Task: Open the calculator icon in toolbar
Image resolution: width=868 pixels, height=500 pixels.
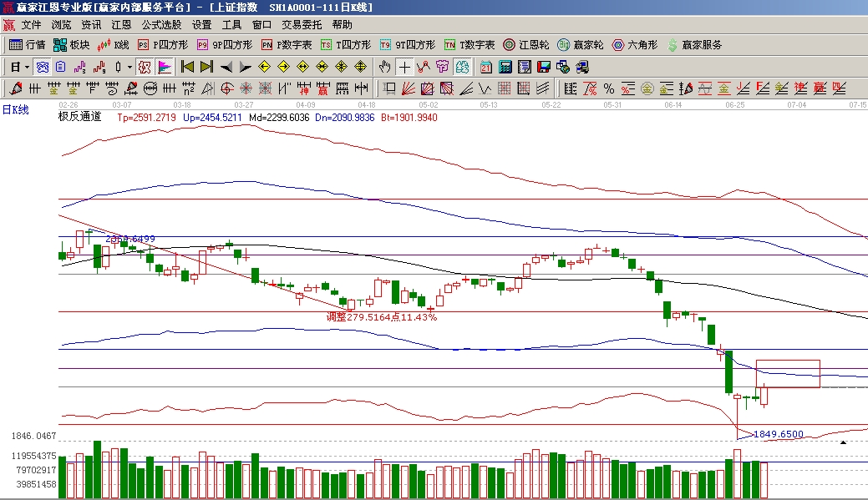Action: click(x=505, y=67)
